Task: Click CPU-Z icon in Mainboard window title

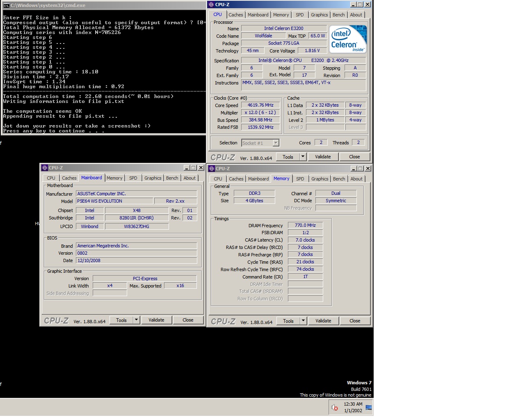Action: 45,168
